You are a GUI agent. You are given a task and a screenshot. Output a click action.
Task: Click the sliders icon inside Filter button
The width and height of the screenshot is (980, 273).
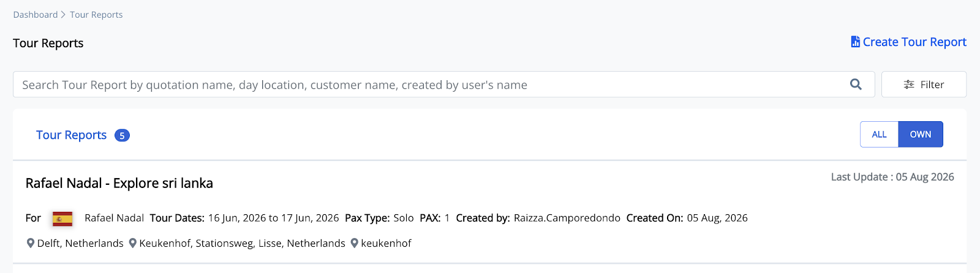pyautogui.click(x=909, y=84)
